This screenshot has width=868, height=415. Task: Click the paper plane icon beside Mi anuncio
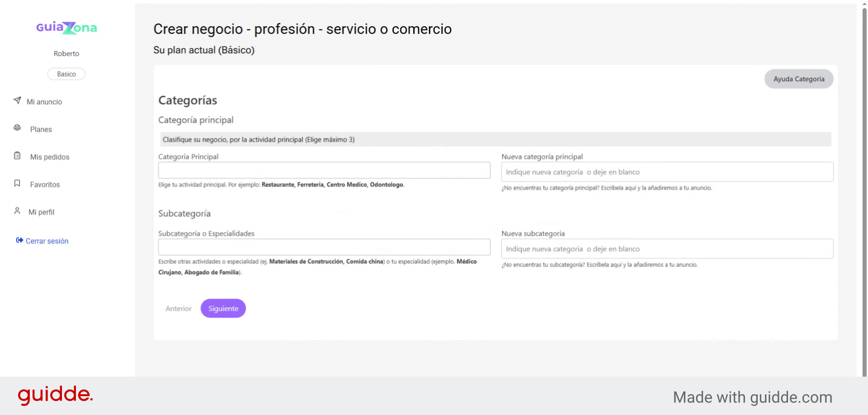tap(17, 100)
